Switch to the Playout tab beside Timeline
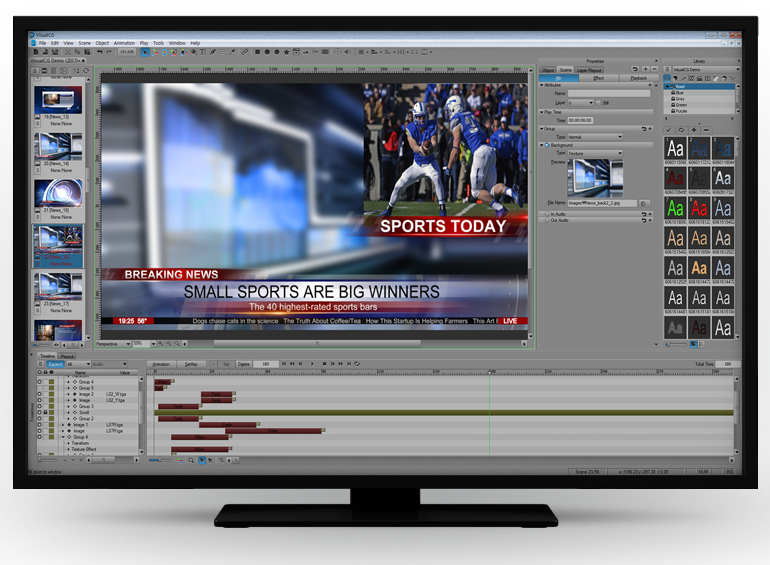The image size is (770, 565). coord(66,356)
